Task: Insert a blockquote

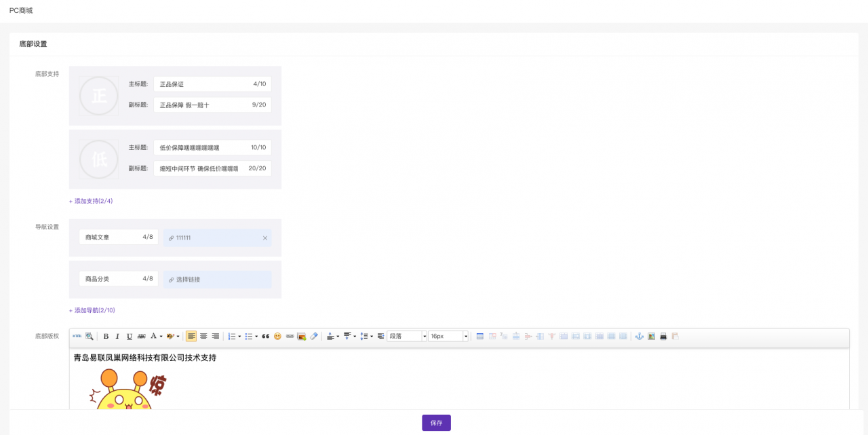Action: 265,336
